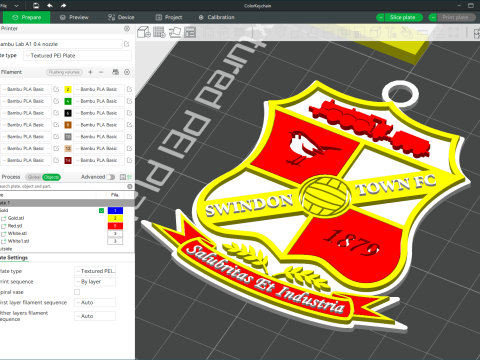480x360 pixels.
Task: Add a filament with plus icon
Action: (x=90, y=72)
